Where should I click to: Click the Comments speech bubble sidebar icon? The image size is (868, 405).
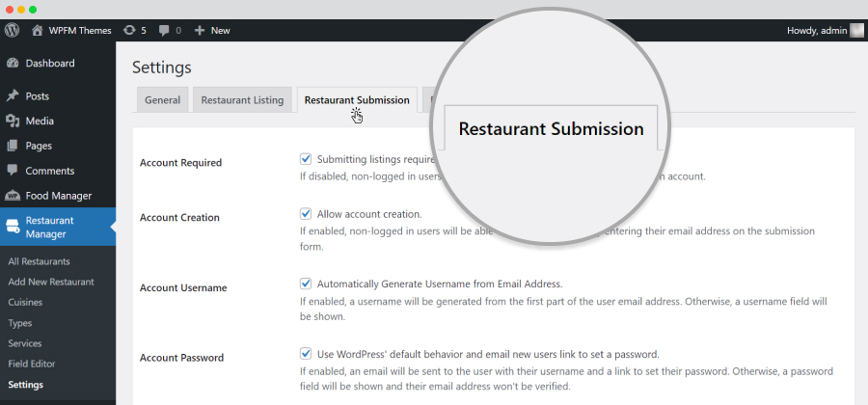pos(13,171)
